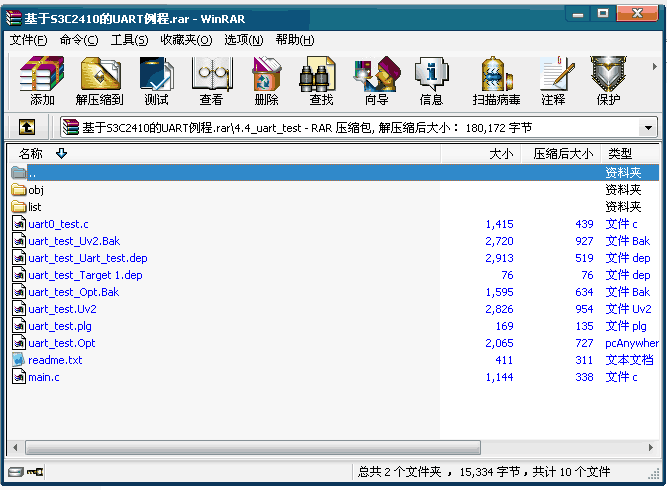This screenshot has height=490, width=667.
Task: Click the status bar totals text
Action: (x=484, y=472)
